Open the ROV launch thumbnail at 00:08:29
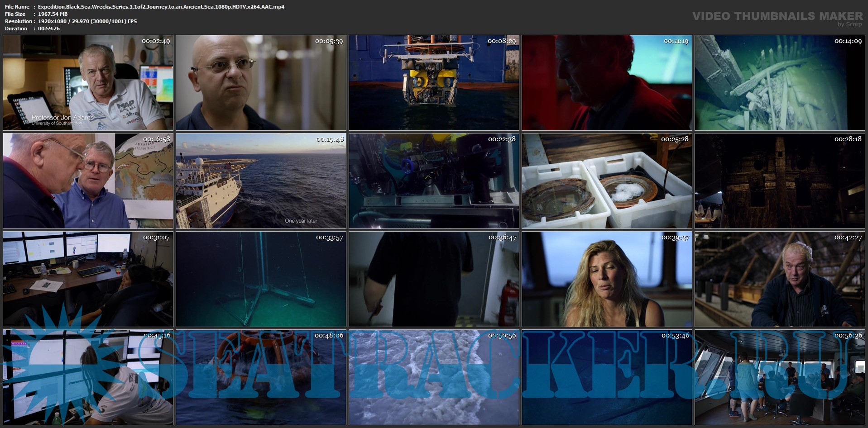Screen dimensions: 868x428 [434, 83]
